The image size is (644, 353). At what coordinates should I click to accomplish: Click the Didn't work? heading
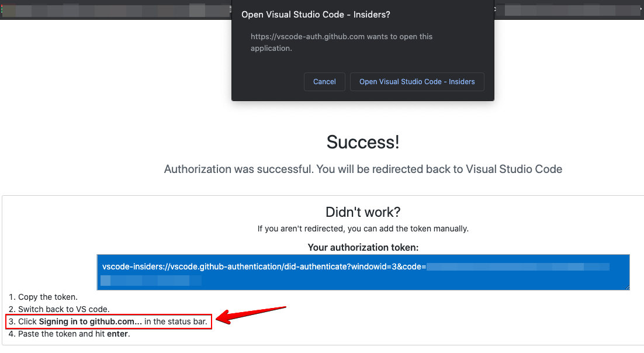(362, 212)
